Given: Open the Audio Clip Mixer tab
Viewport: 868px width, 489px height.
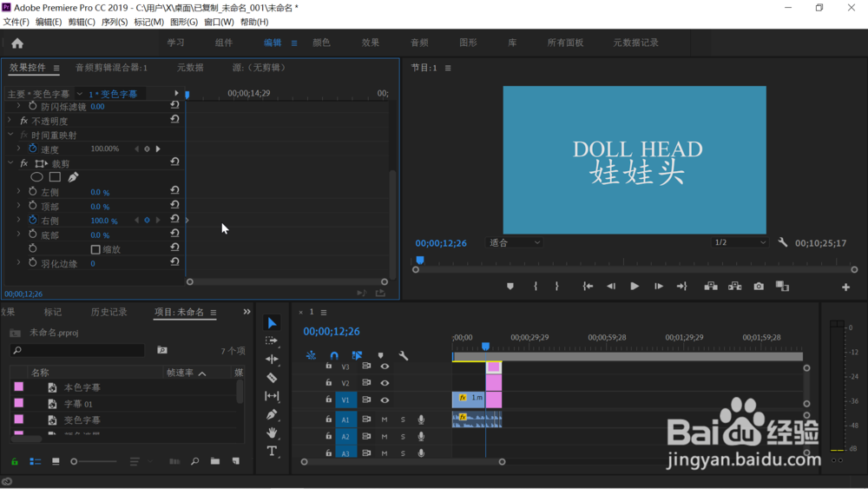Looking at the screenshot, I should (111, 68).
